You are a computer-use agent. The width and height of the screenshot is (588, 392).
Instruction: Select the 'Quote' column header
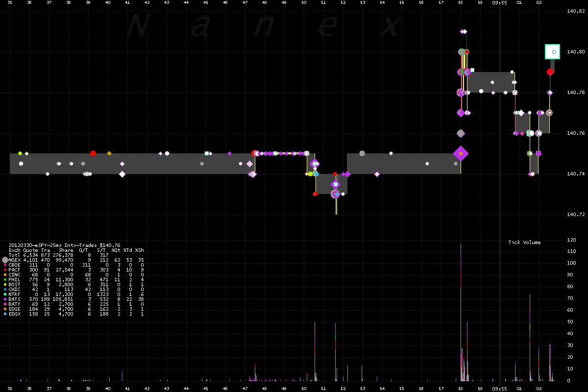coord(30,250)
